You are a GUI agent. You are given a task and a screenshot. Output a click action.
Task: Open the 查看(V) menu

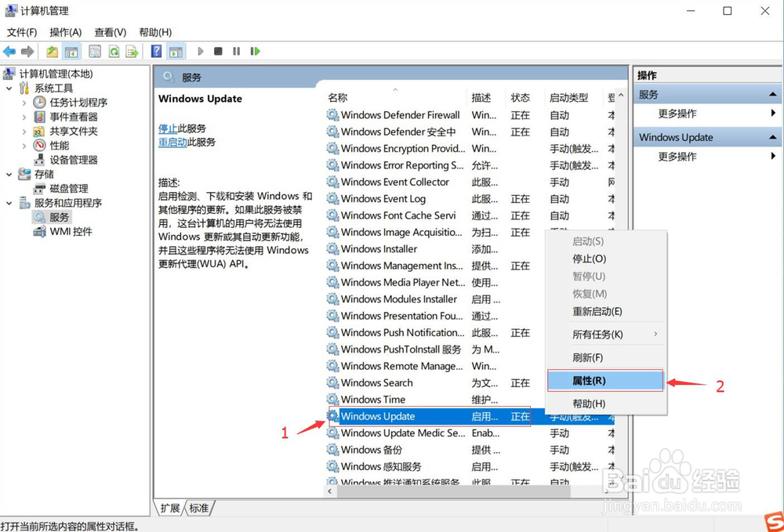click(x=110, y=32)
